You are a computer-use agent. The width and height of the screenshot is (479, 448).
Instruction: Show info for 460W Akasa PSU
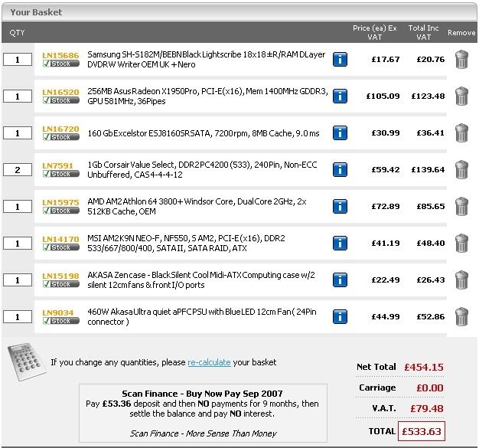pyautogui.click(x=341, y=316)
